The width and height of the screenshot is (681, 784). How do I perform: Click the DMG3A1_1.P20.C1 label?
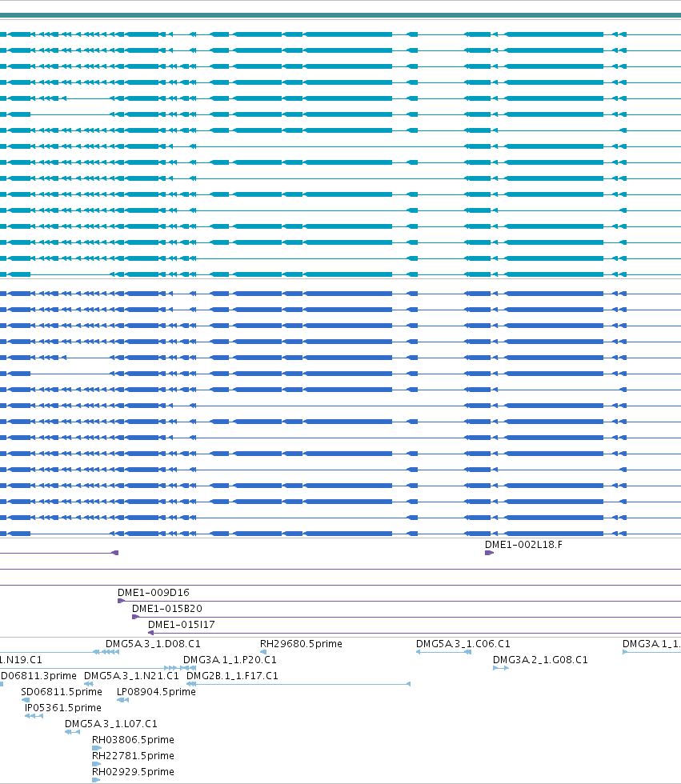[230, 659]
